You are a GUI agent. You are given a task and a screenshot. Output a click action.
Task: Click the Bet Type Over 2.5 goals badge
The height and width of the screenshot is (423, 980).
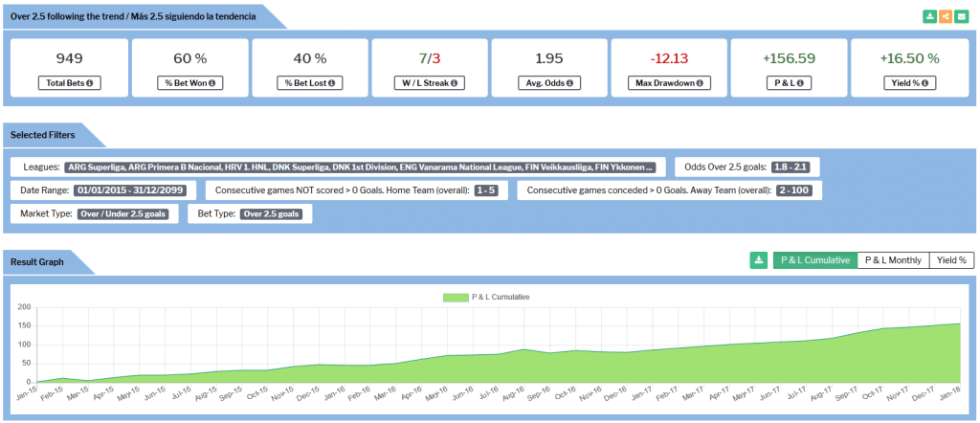pyautogui.click(x=272, y=213)
